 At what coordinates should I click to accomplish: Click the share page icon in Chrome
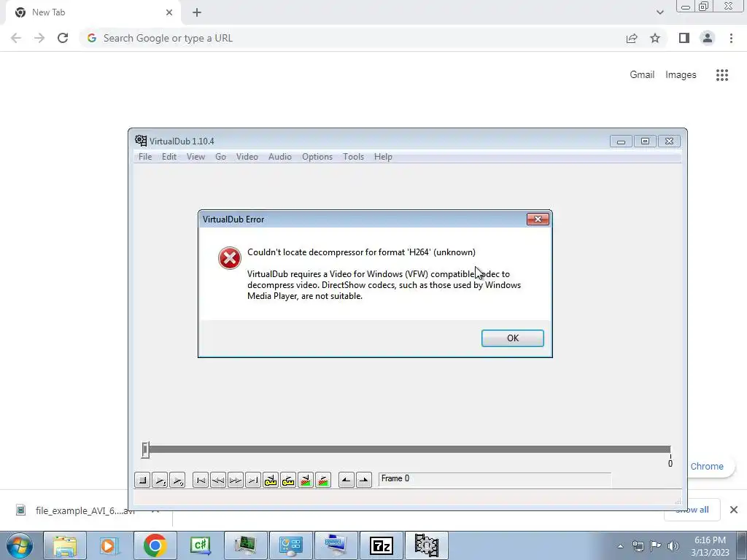(632, 38)
